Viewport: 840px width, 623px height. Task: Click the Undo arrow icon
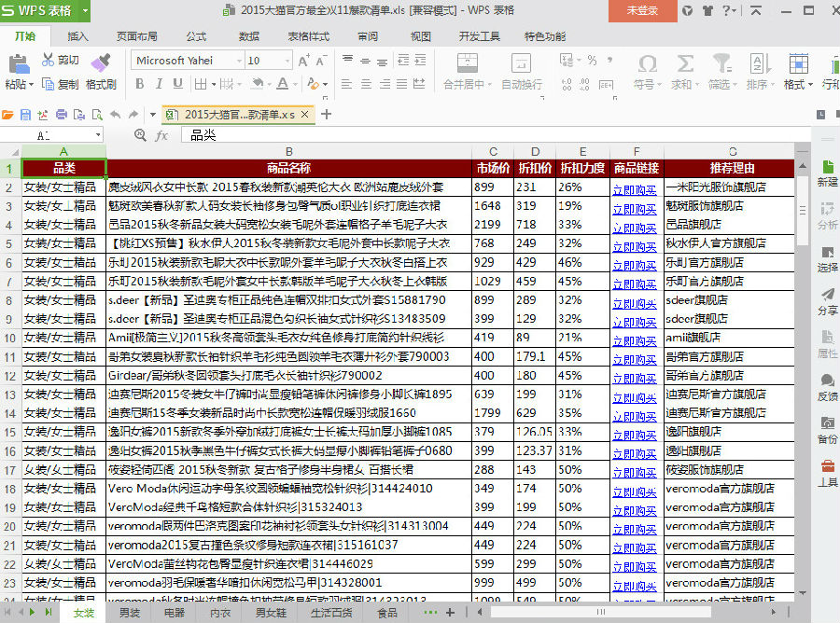click(x=115, y=115)
